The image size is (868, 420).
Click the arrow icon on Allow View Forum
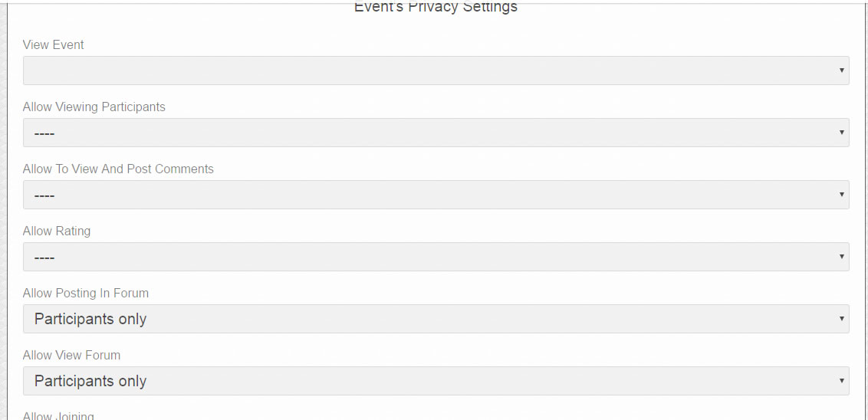(x=842, y=381)
